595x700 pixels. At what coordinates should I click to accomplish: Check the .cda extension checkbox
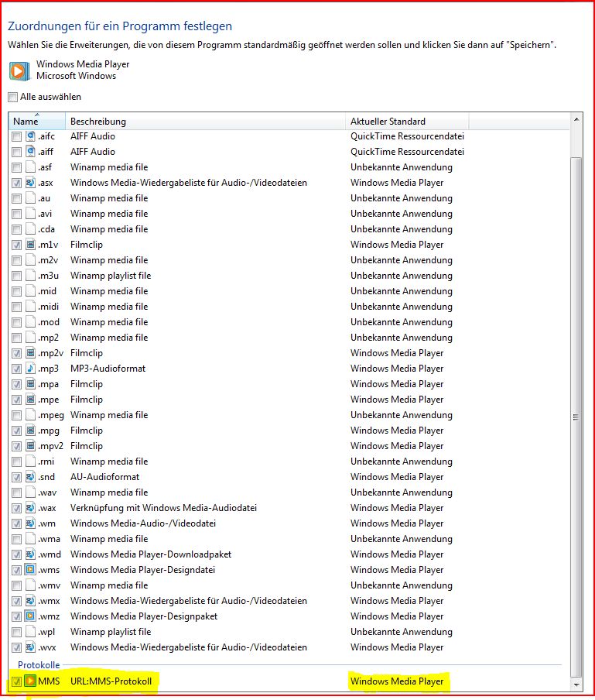pyautogui.click(x=16, y=229)
